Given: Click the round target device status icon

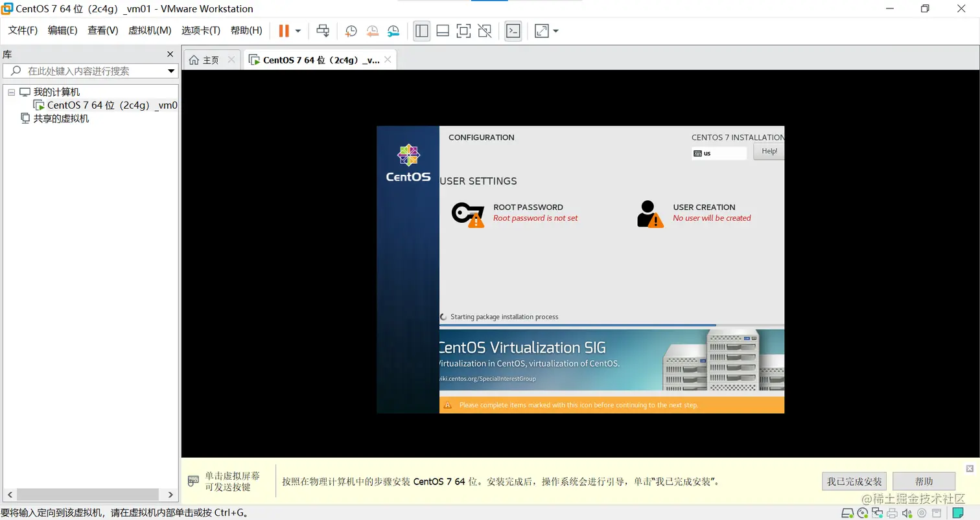Looking at the screenshot, I should coord(922,514).
